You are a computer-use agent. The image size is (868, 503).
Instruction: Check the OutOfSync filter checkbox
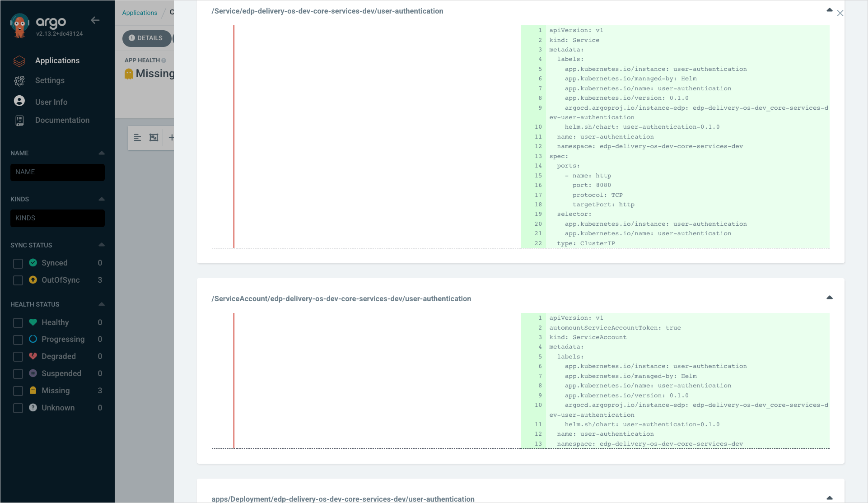click(x=18, y=280)
